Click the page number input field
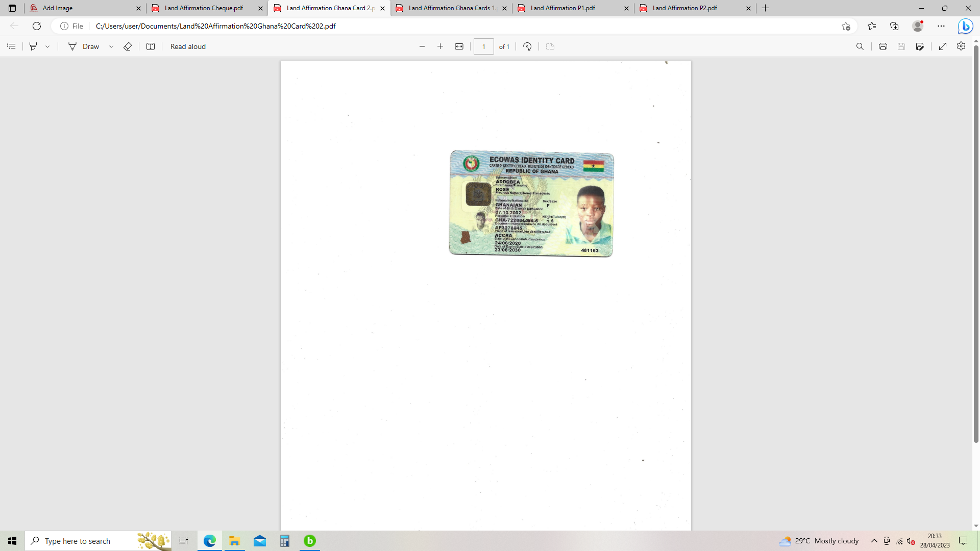This screenshot has height=551, width=980. pyautogui.click(x=483, y=46)
